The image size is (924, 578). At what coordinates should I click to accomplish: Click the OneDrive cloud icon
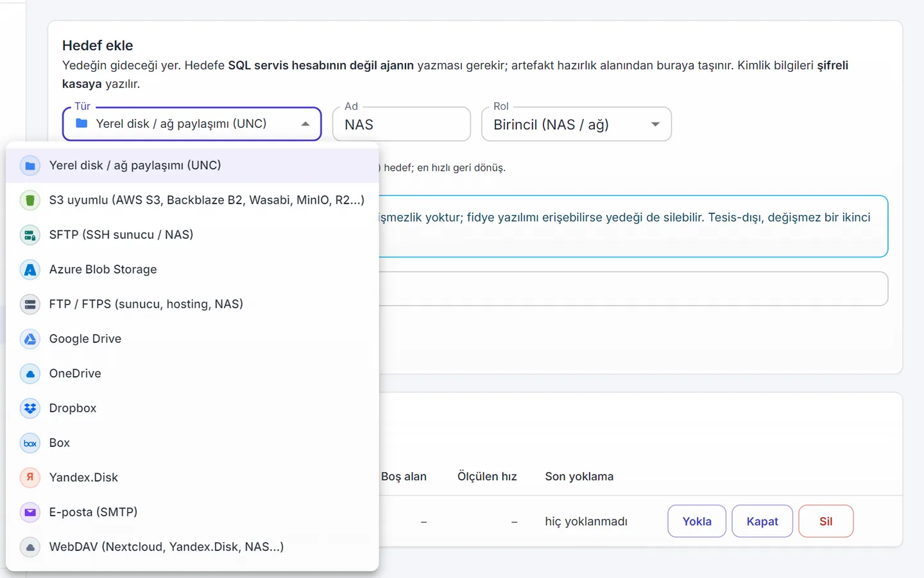(30, 374)
